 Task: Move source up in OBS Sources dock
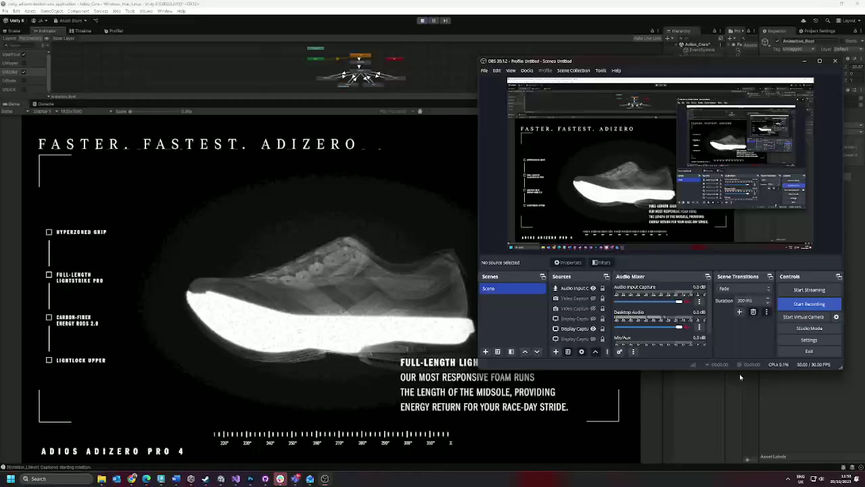(595, 352)
